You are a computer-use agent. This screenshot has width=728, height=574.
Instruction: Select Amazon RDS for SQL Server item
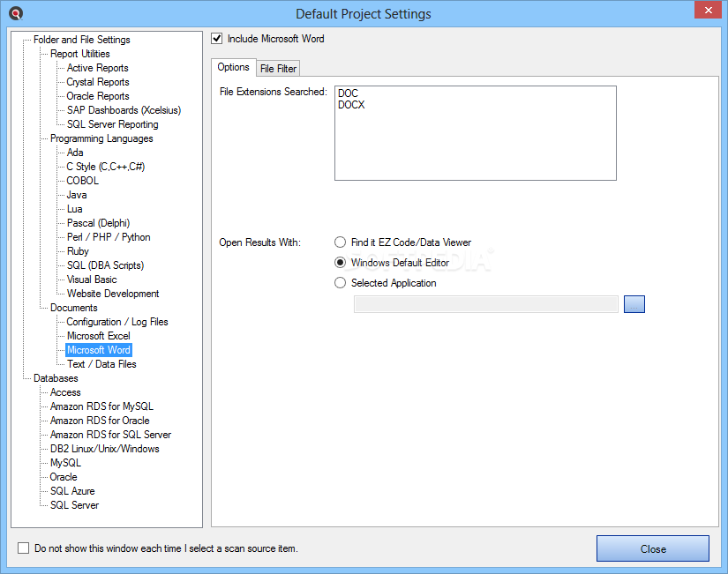(111, 435)
